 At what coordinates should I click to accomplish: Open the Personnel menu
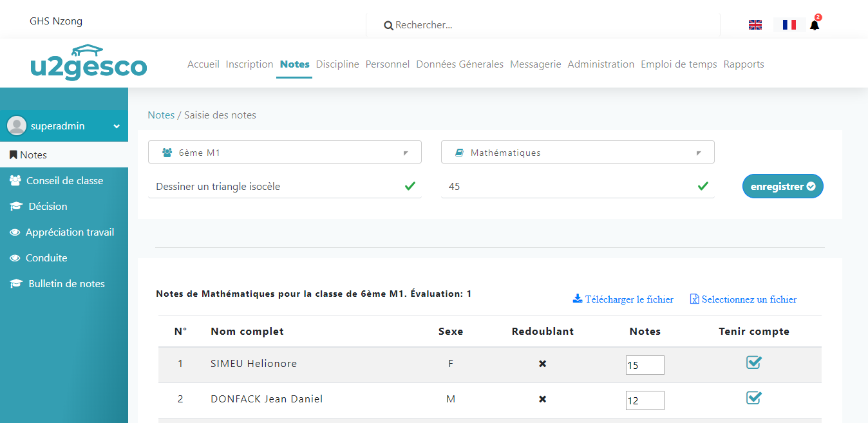(x=388, y=64)
